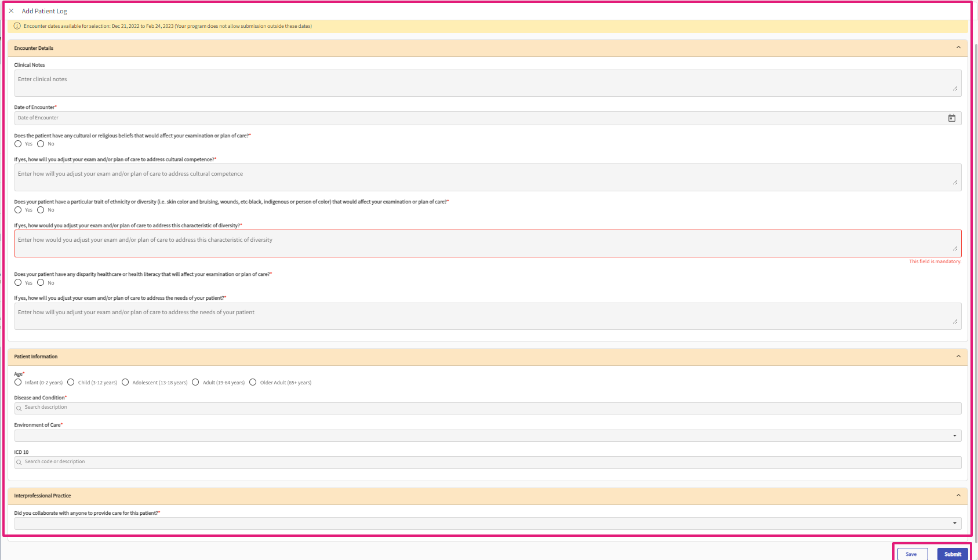Select Yes for disparity healthcare or health literacy
Viewport: 978px width, 560px height.
(x=18, y=283)
